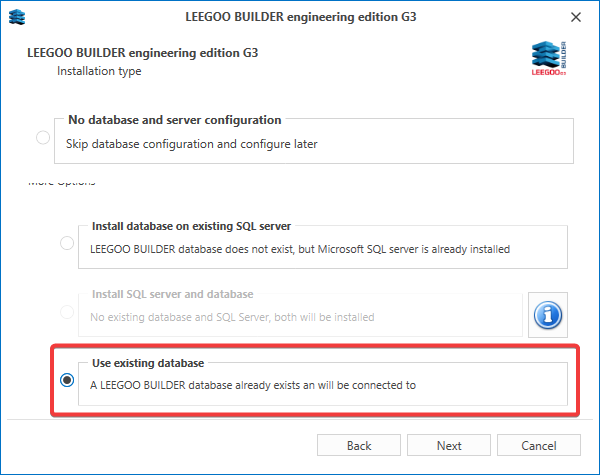The height and width of the screenshot is (475, 600).
Task: Click 'Skip database configuration and configure later' text
Action: pos(192,144)
